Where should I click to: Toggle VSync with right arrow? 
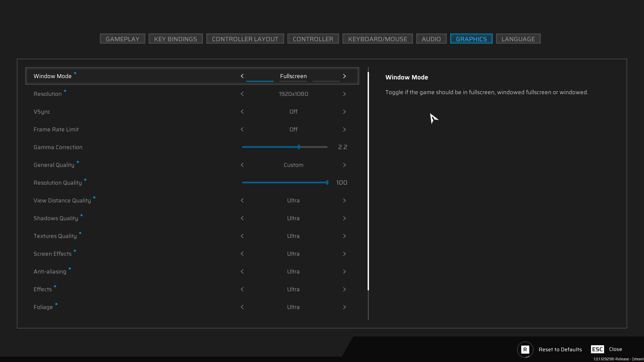(344, 112)
